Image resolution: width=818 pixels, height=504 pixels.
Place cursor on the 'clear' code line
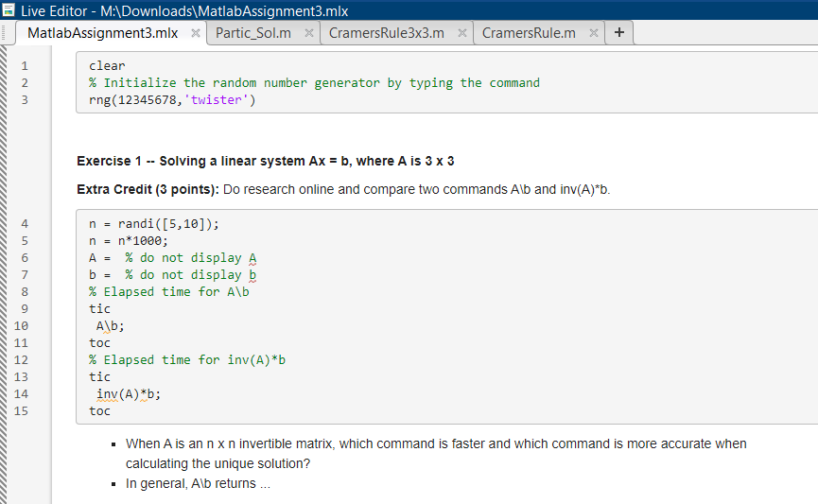(107, 66)
